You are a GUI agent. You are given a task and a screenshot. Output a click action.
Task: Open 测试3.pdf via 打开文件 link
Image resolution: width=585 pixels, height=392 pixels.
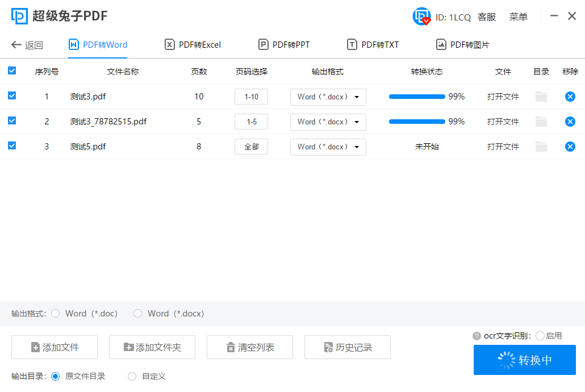point(502,97)
